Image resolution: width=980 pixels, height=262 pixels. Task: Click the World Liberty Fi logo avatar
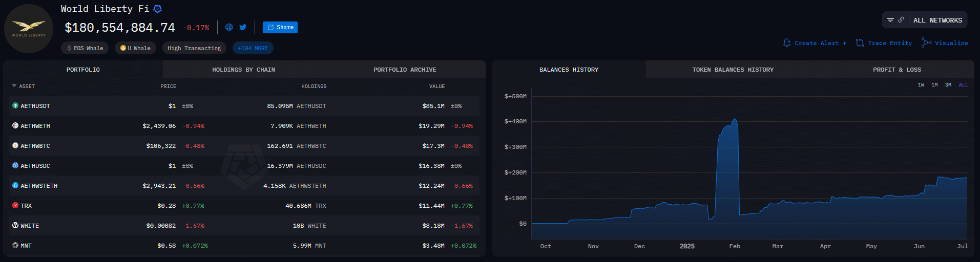coord(29,29)
